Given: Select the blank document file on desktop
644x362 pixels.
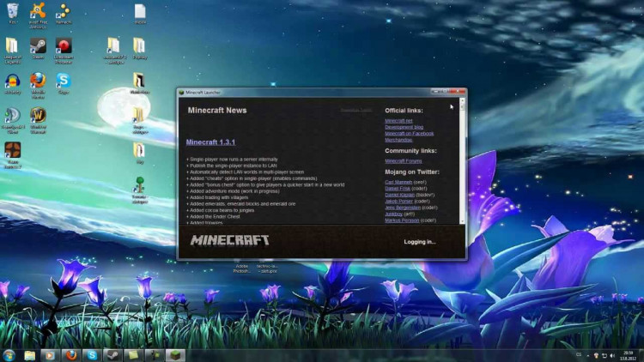Looking at the screenshot, I should (x=140, y=14).
